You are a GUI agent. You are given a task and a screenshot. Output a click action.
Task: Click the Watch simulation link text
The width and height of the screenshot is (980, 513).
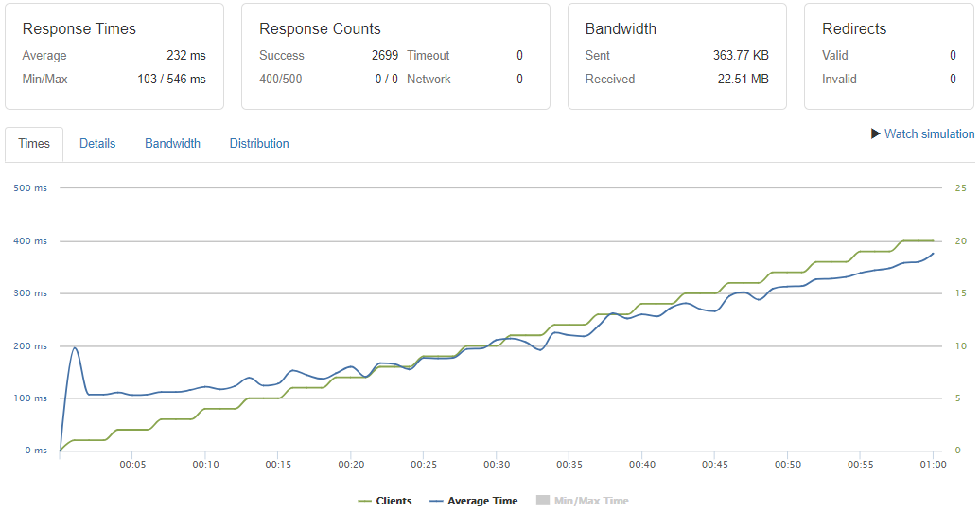929,134
